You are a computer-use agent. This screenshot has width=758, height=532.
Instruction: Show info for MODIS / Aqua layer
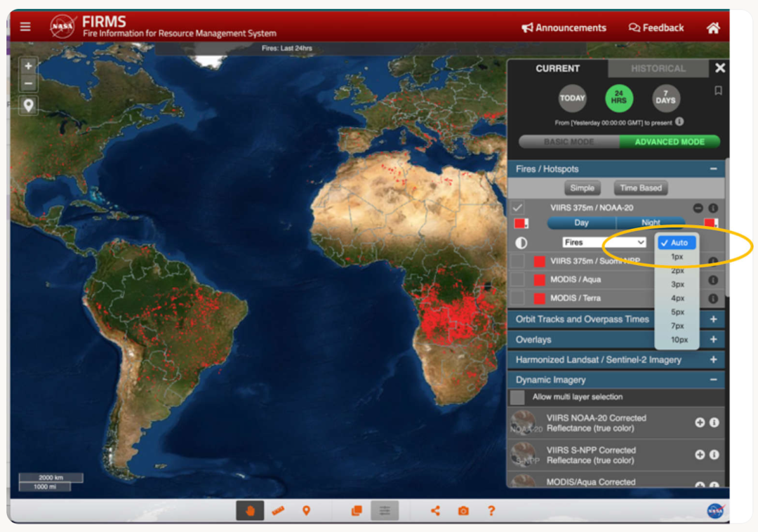point(713,280)
